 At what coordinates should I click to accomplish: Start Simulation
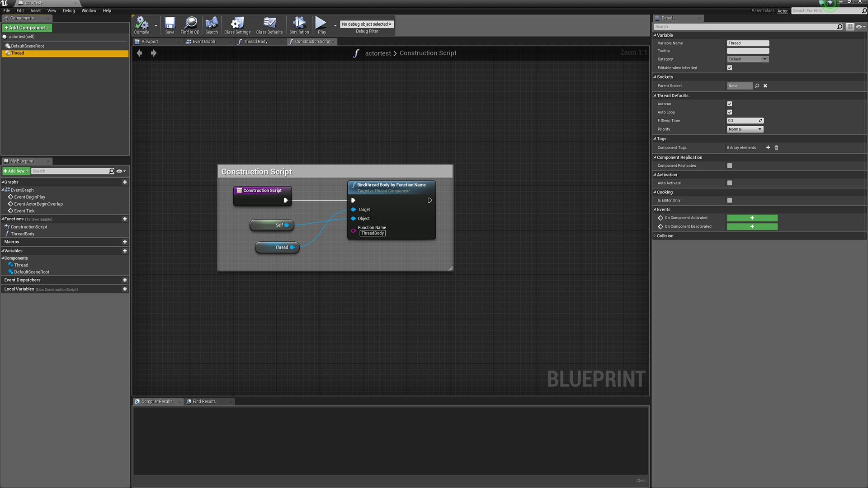[x=299, y=25]
